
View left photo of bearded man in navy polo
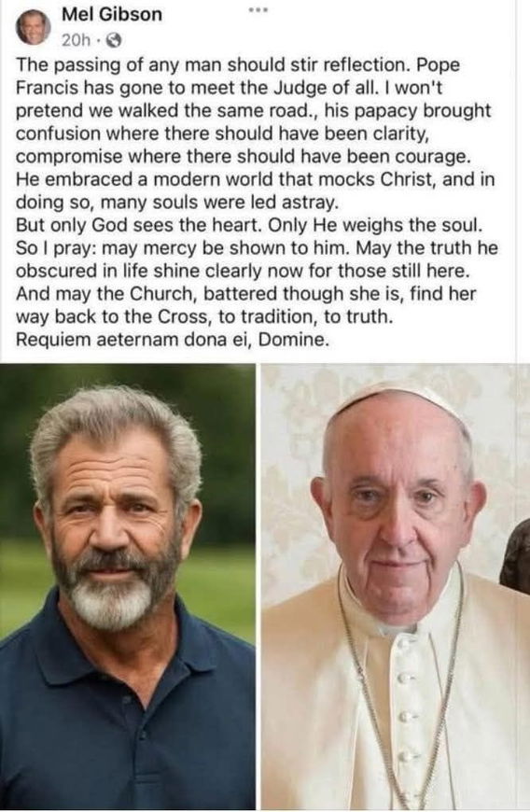(127, 587)
